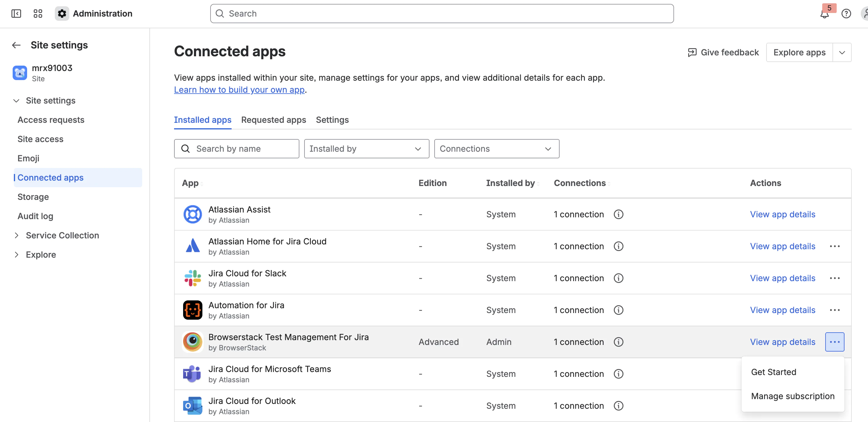This screenshot has width=868, height=422.
Task: Open the Connections filter dropdown
Action: tap(497, 148)
